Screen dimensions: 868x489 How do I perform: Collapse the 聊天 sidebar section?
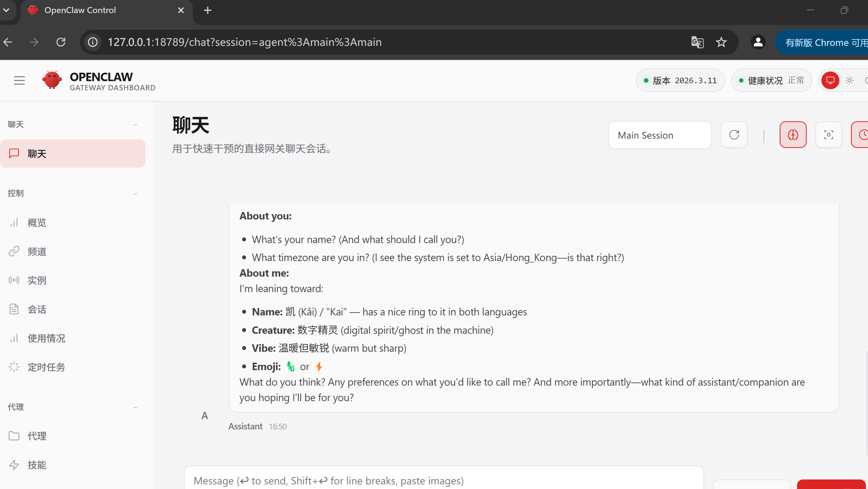[x=135, y=125]
